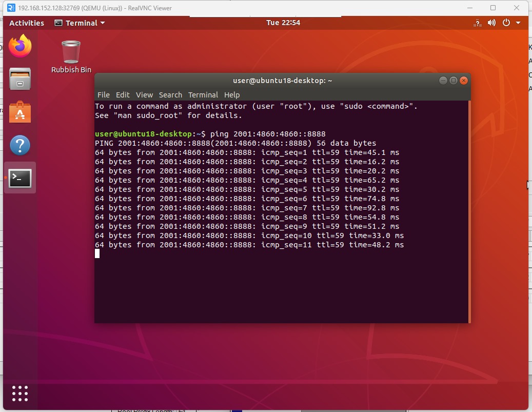Open the power icon system menu
532x412 pixels.
click(506, 23)
